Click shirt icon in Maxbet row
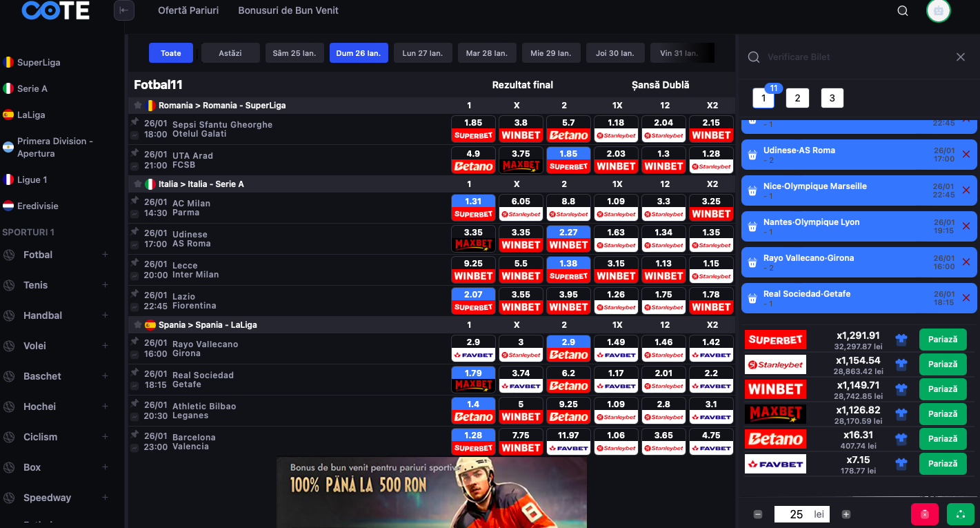Viewport: 980px width, 528px height. point(901,414)
